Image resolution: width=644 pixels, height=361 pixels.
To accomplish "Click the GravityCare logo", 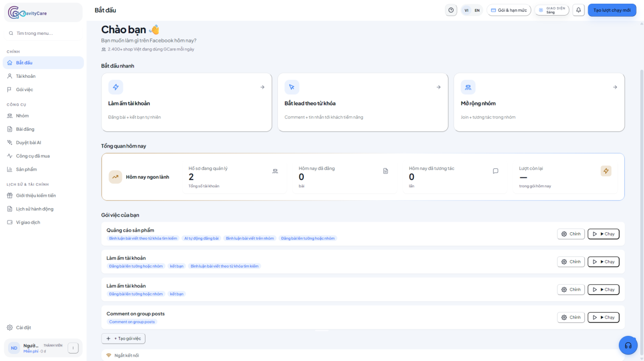I will pyautogui.click(x=28, y=13).
